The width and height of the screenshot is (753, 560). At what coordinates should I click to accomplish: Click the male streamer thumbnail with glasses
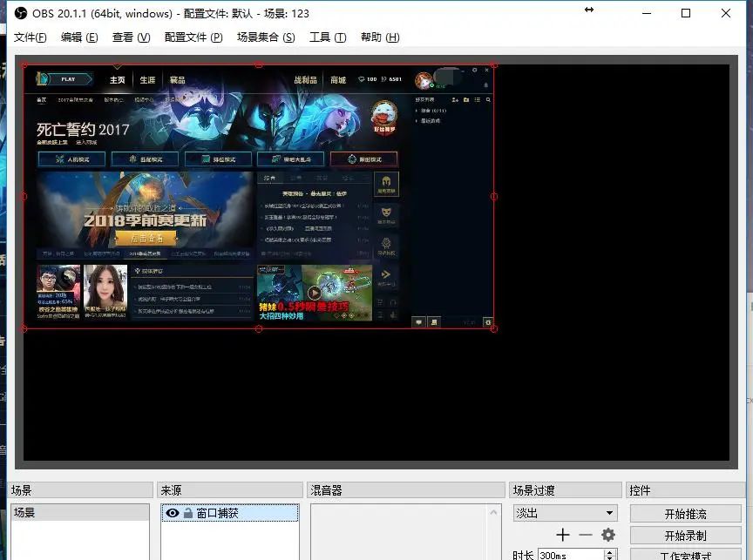58,291
